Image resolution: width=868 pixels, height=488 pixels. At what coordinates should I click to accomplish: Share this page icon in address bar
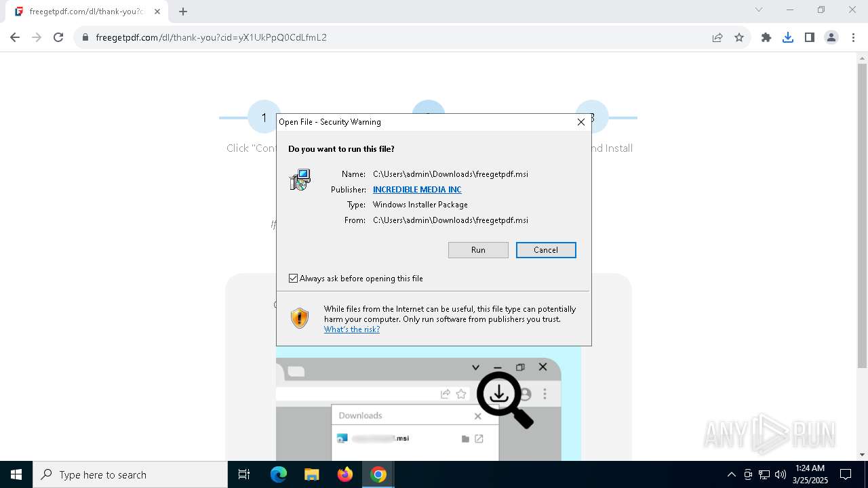[717, 37]
